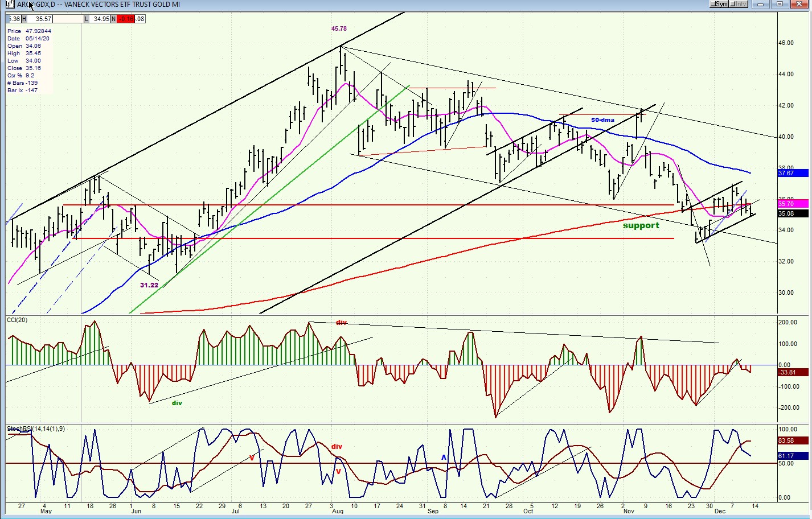Toggle the Intv link checkbox
This screenshot has height=519, width=812.
[x=739, y=5]
